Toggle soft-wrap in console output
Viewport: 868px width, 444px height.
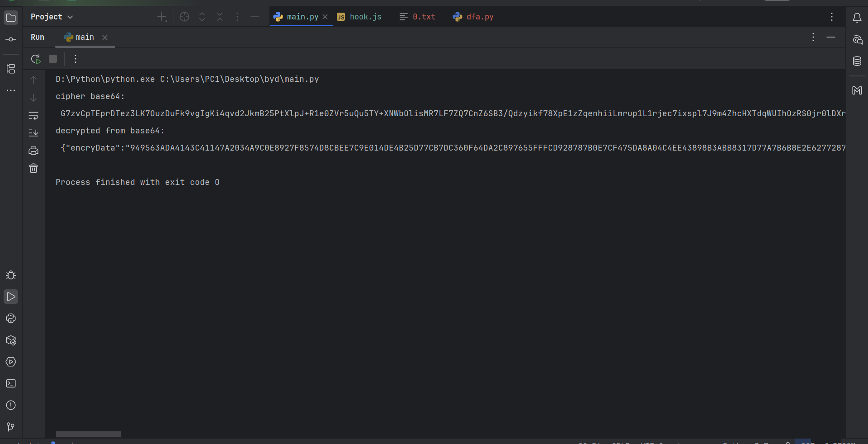[x=33, y=115]
